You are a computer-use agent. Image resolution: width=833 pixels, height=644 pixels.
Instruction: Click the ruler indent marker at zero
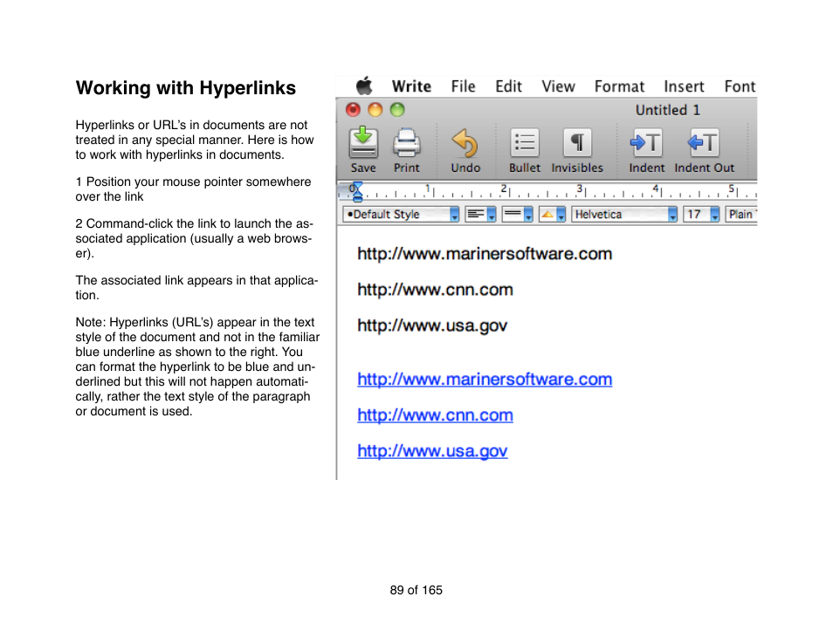(357, 192)
